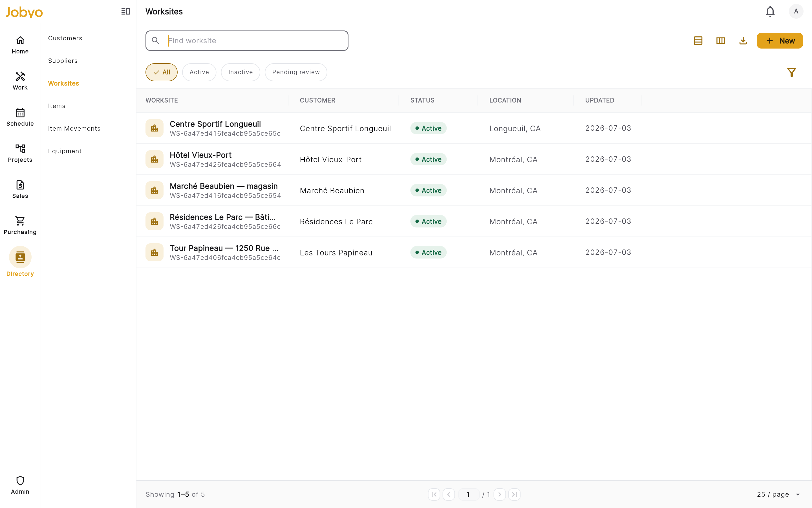
Task: Focus the Find worksite search field
Action: [x=247, y=41]
